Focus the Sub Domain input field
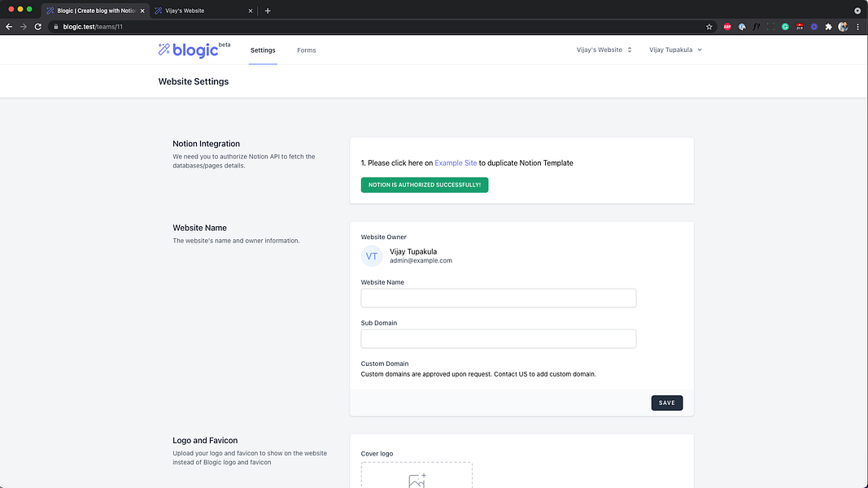Viewport: 868px width, 488px height. pyautogui.click(x=498, y=338)
